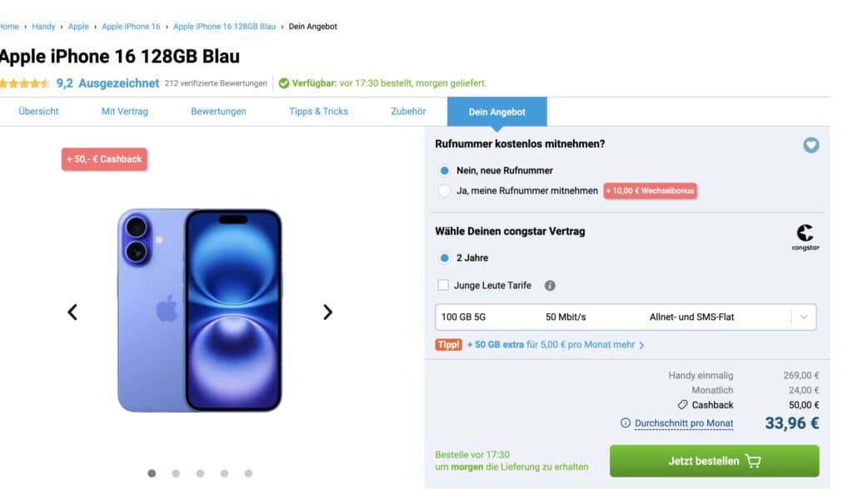853x504 pixels.
Task: Open the Tipps & Tricks tab
Action: pos(318,112)
